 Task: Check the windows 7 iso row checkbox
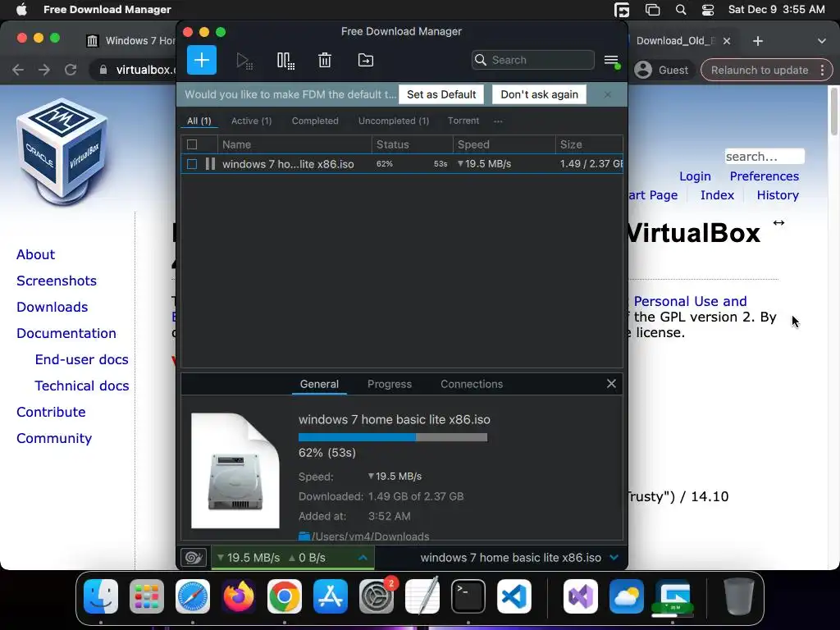192,164
